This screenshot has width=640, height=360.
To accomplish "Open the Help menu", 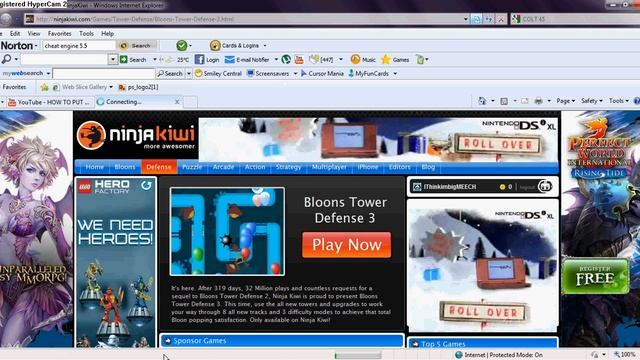I will pyautogui.click(x=107, y=33).
